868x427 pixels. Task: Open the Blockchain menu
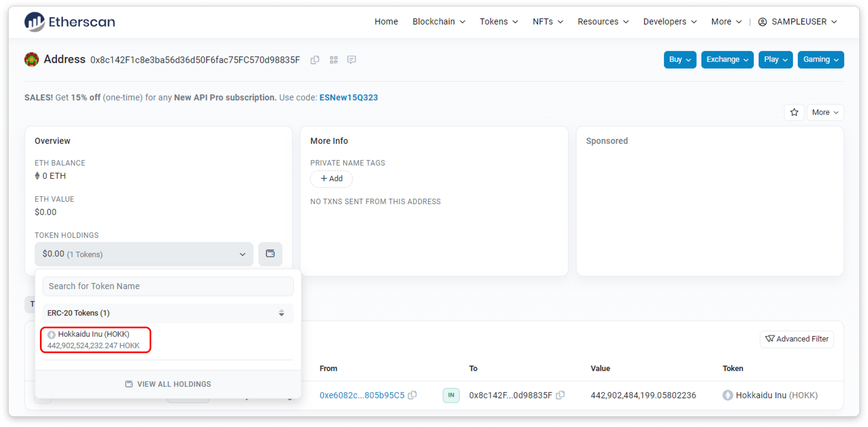(438, 22)
